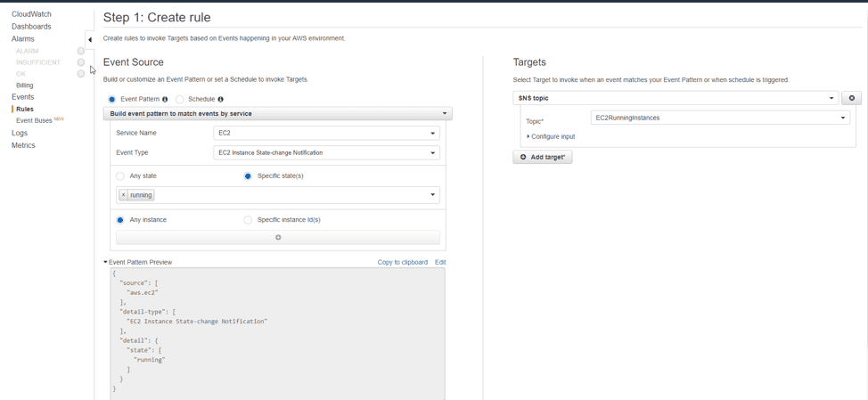Click the "Event Source" heading

[x=134, y=62]
